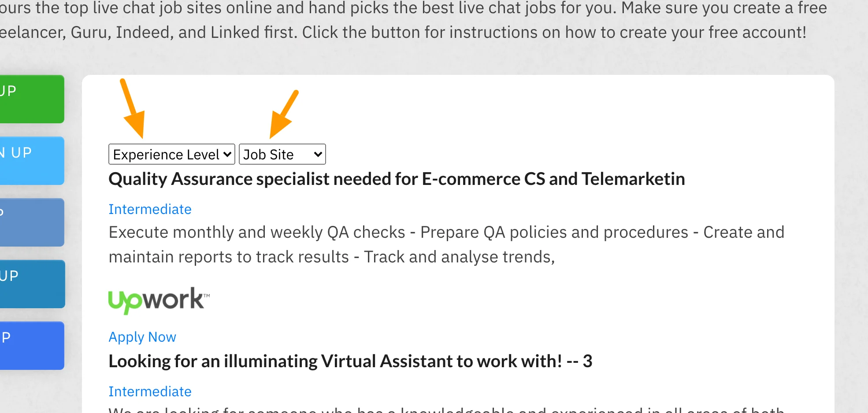Open Apply Now link under Upwork logo
The image size is (868, 413).
click(x=142, y=337)
